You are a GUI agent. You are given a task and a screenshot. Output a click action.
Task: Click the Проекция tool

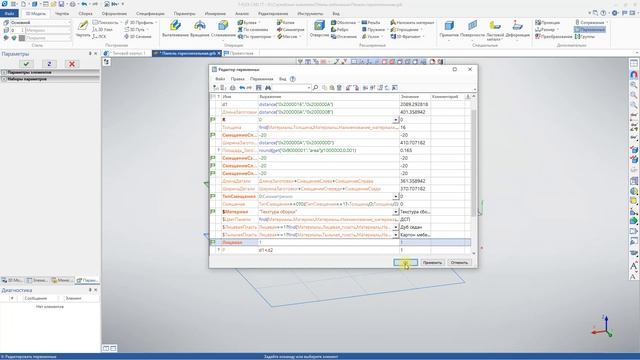[x=548, y=22]
